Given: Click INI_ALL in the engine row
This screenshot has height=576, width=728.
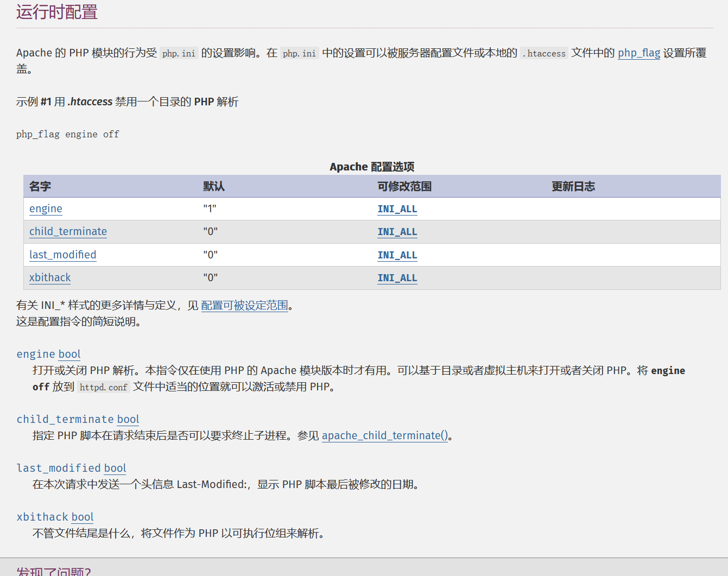Looking at the screenshot, I should tap(397, 209).
